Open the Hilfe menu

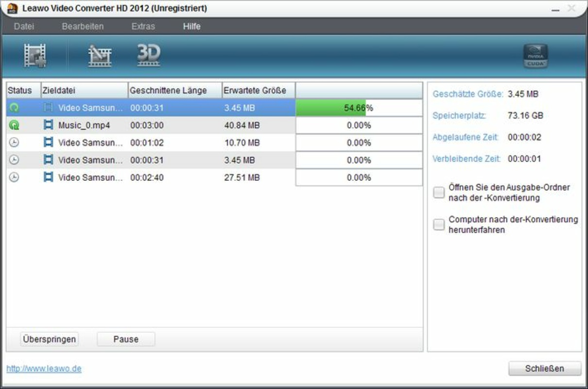[191, 26]
